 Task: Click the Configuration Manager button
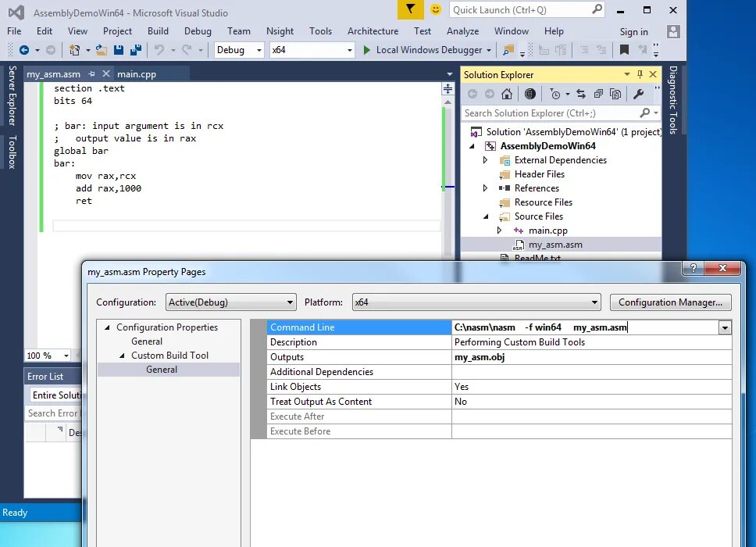point(670,302)
